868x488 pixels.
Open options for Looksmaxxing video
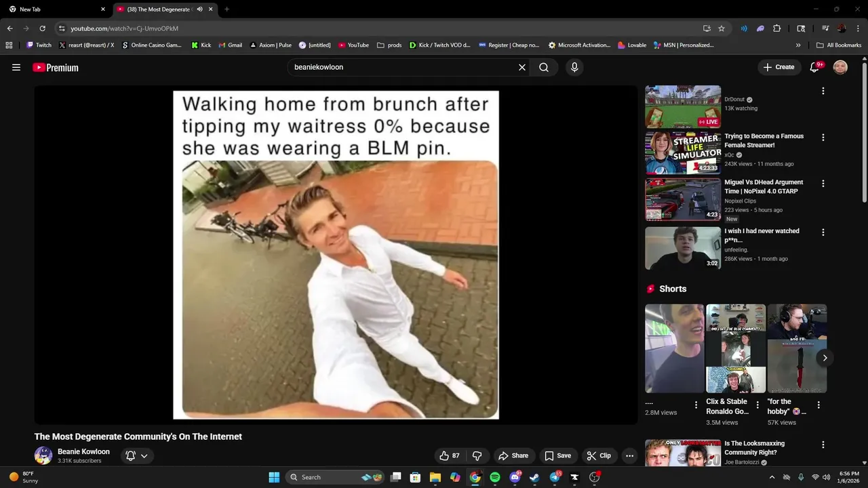coord(823,445)
